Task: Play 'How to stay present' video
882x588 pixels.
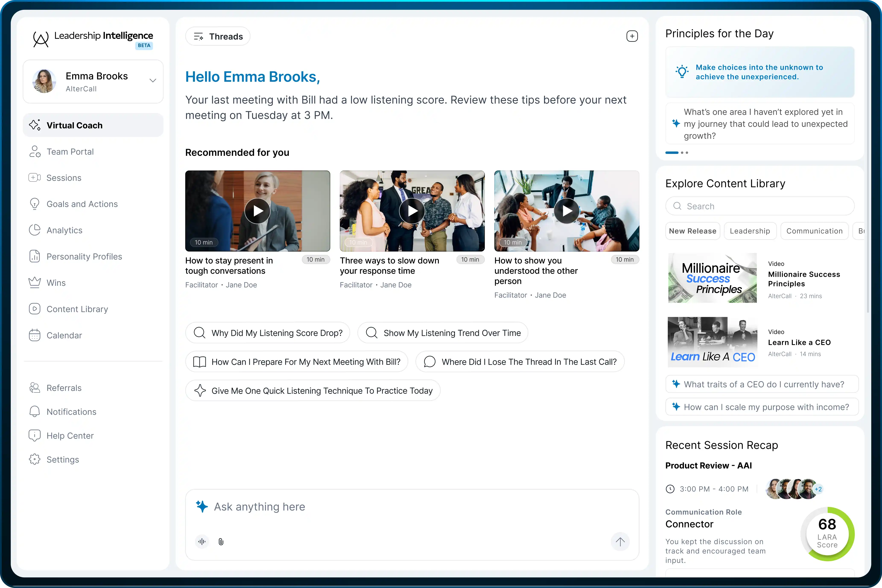Action: pos(258,211)
